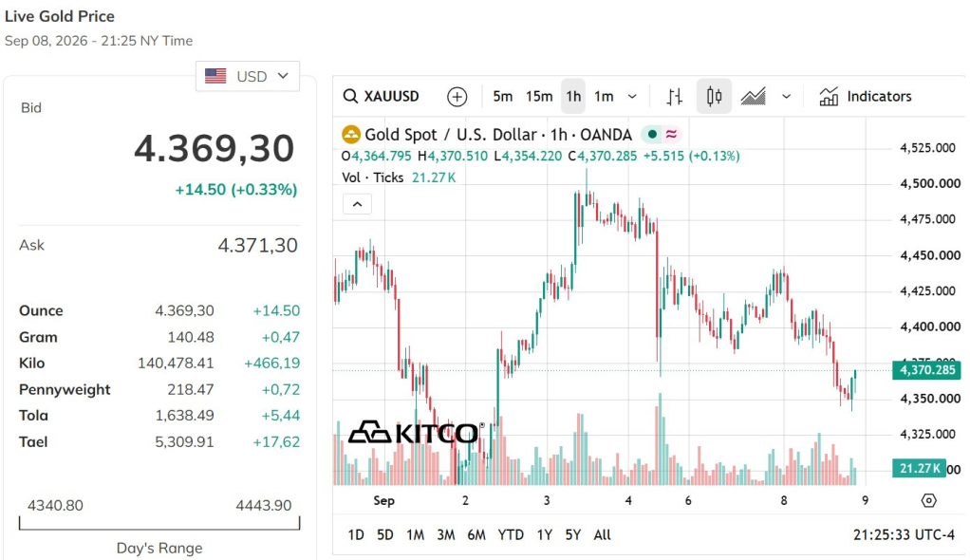The image size is (970, 560).
Task: Select the candlestick chart style icon
Action: point(714,97)
